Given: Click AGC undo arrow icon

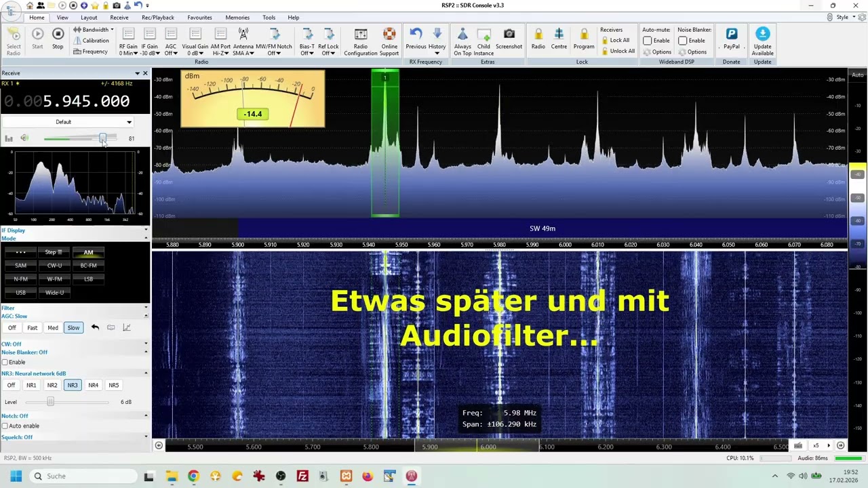Looking at the screenshot, I should coord(95,327).
